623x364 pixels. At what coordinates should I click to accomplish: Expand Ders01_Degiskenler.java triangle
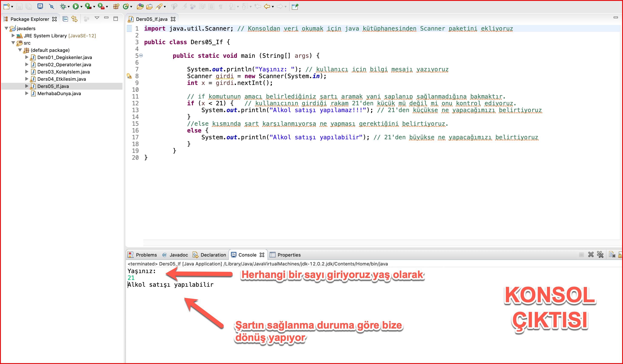click(x=27, y=57)
